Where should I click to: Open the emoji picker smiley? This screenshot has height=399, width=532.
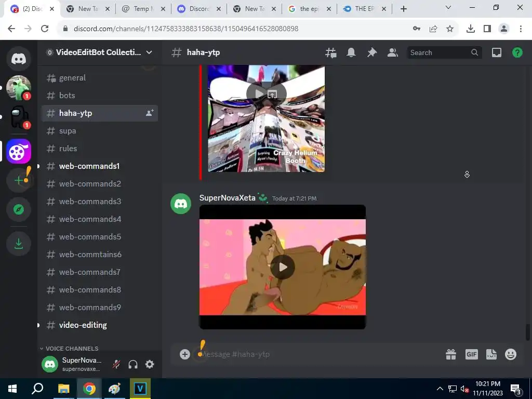click(511, 354)
